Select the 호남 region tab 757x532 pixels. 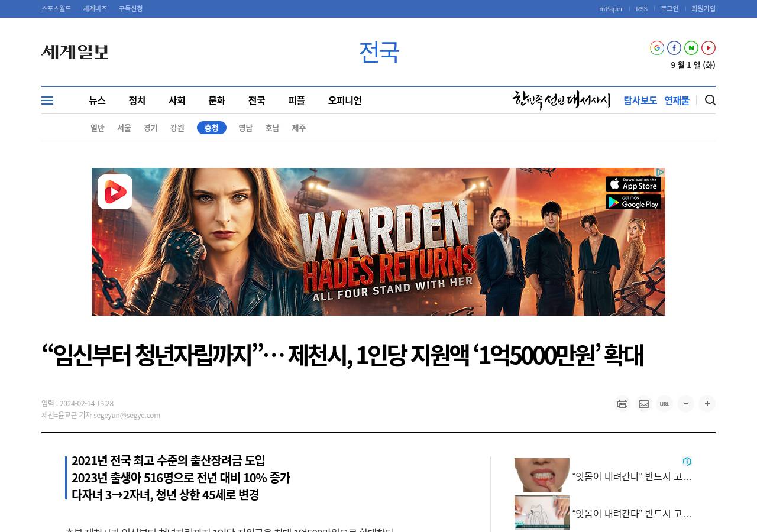[272, 128]
